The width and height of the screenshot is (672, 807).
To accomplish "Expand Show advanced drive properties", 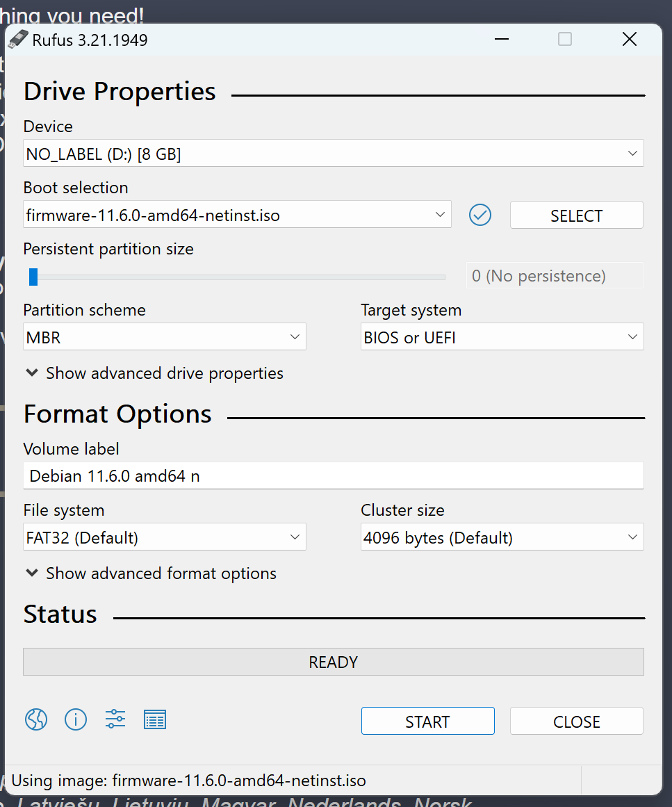I will (154, 373).
